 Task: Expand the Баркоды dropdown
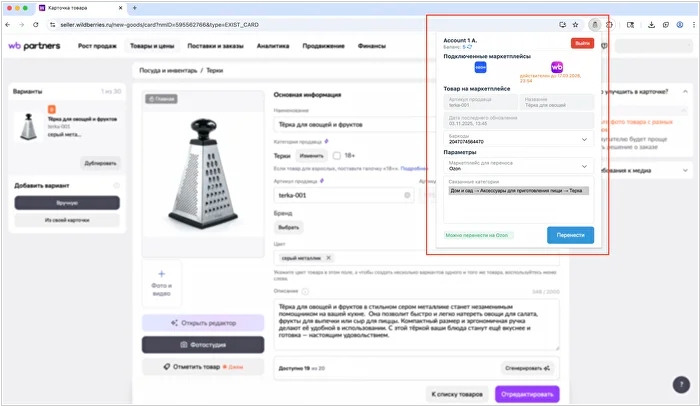pyautogui.click(x=584, y=141)
